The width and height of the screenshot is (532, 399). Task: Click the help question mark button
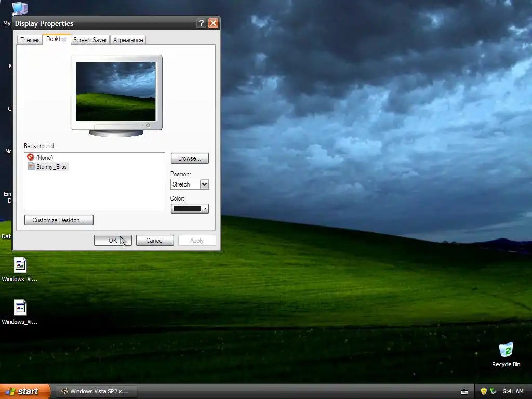click(201, 23)
